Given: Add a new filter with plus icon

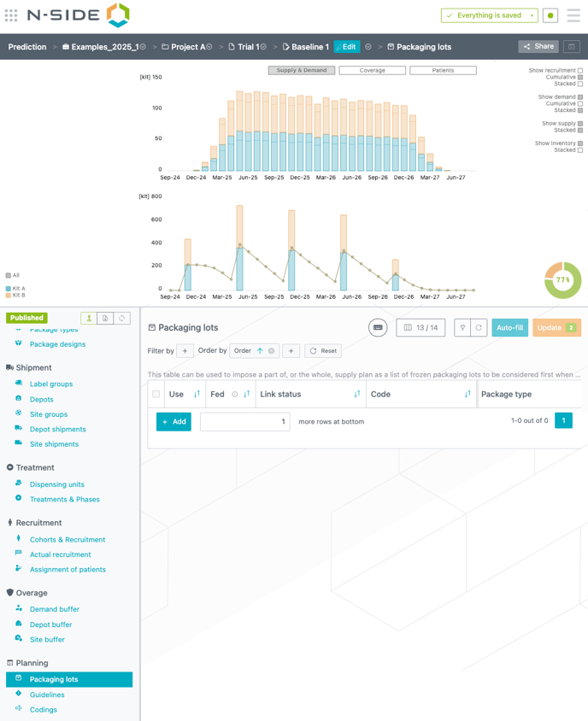Looking at the screenshot, I should pos(185,351).
